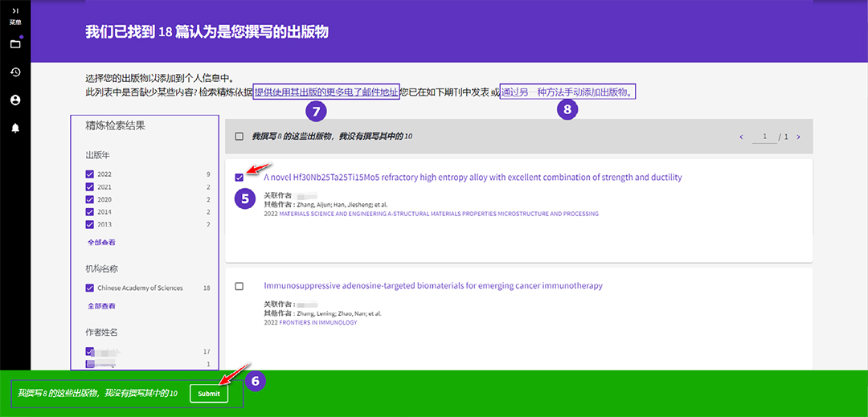This screenshot has width=868, height=417.
Task: Uncheck the 2021 publication year filter
Action: [90, 186]
